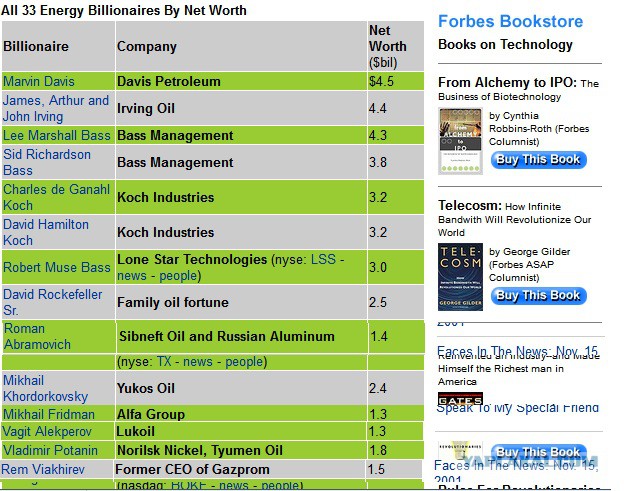
Task: Click the Gates book cover thumbnail
Action: click(x=460, y=398)
